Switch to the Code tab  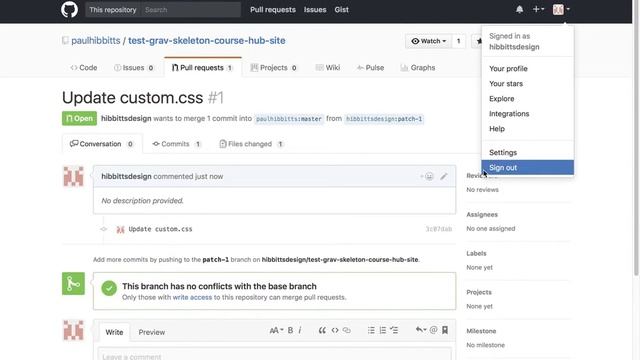(x=84, y=68)
